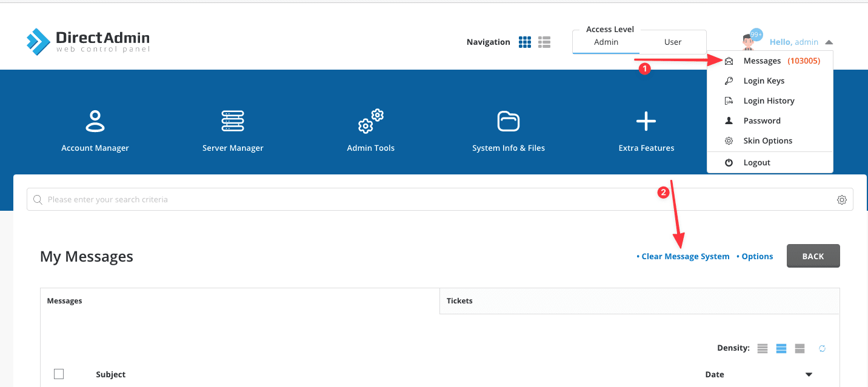Image resolution: width=868 pixels, height=387 pixels.
Task: Refresh the messages table
Action: coord(822,348)
